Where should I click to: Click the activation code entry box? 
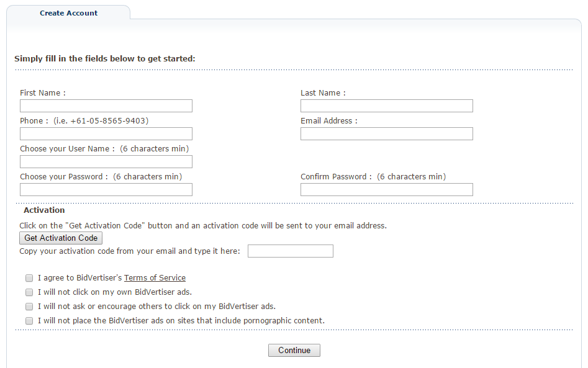290,251
